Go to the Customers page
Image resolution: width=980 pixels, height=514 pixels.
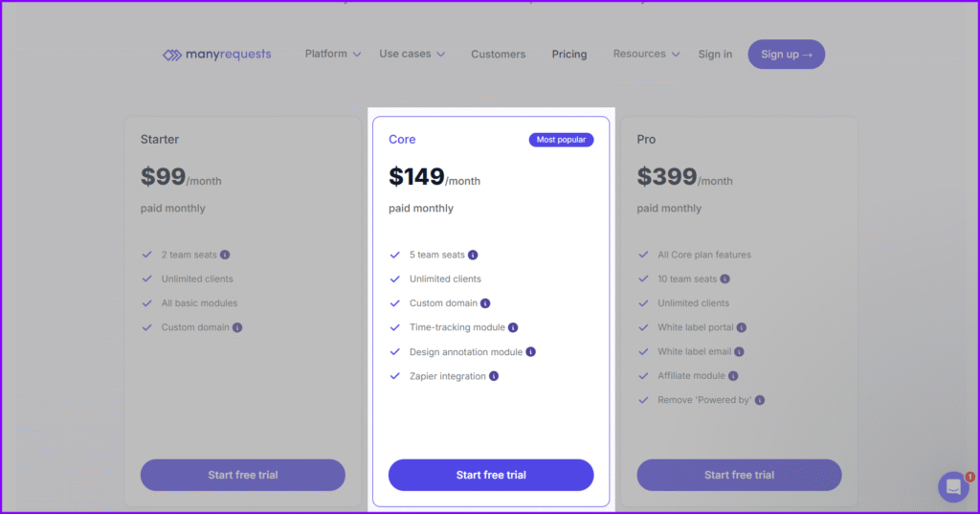[498, 55]
